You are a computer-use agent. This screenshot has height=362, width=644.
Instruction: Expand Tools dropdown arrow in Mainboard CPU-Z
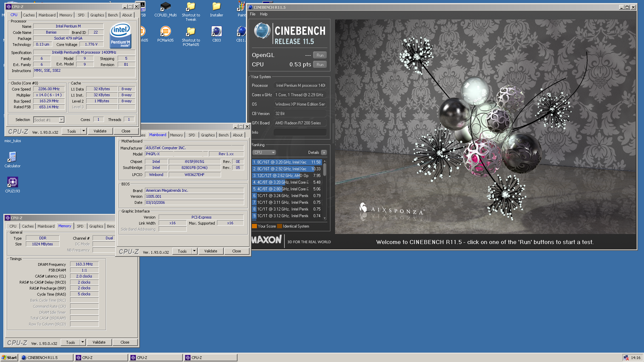tap(194, 251)
